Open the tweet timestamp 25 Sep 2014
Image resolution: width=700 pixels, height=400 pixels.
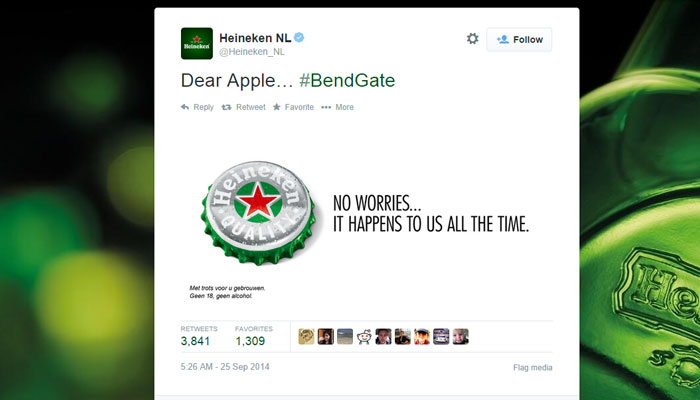[225, 367]
